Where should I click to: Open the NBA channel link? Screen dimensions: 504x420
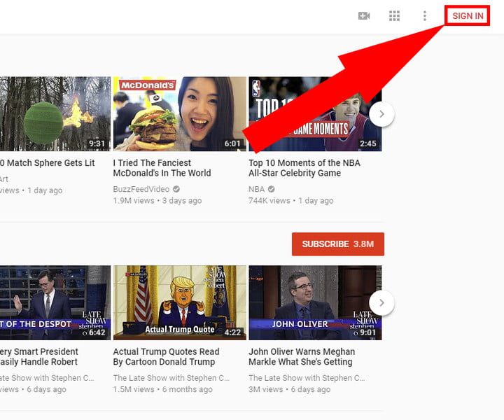pos(256,189)
